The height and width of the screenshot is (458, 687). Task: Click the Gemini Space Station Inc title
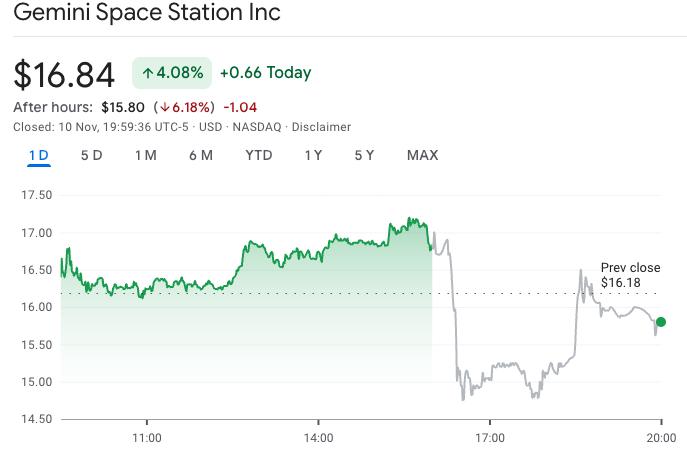coord(147,13)
